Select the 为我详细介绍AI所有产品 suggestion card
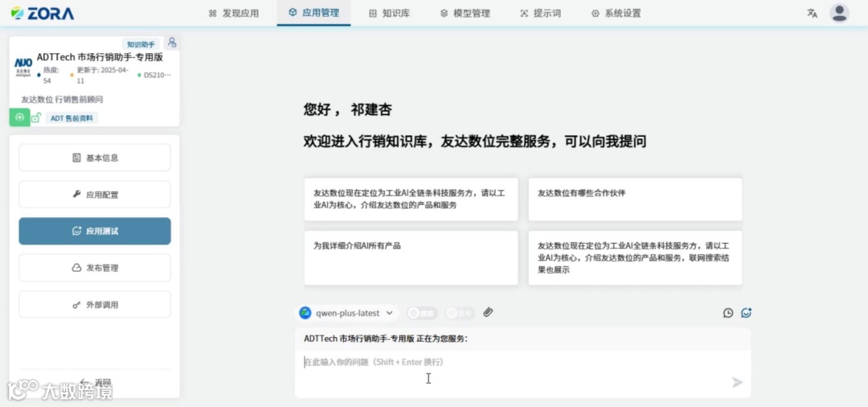 tap(411, 257)
